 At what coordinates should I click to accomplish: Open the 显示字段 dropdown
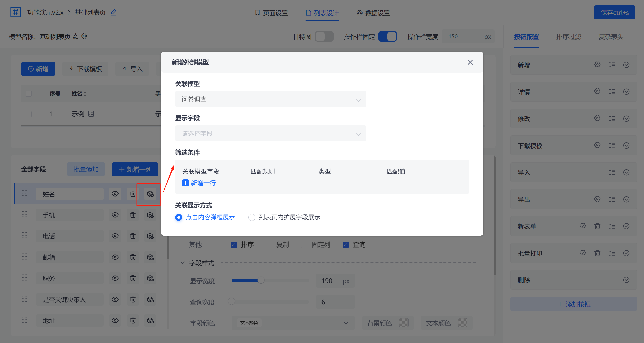click(271, 133)
